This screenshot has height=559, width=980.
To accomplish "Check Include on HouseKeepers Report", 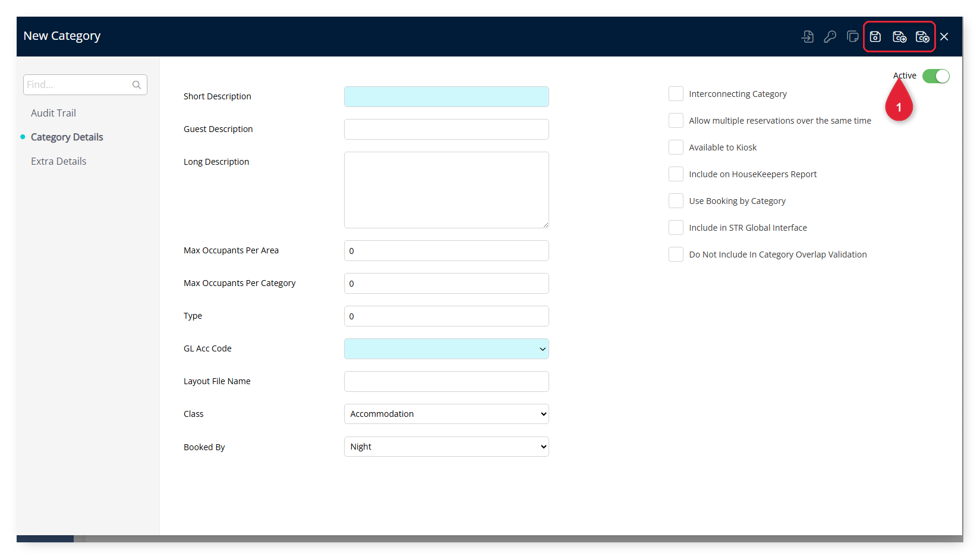I will pyautogui.click(x=676, y=174).
